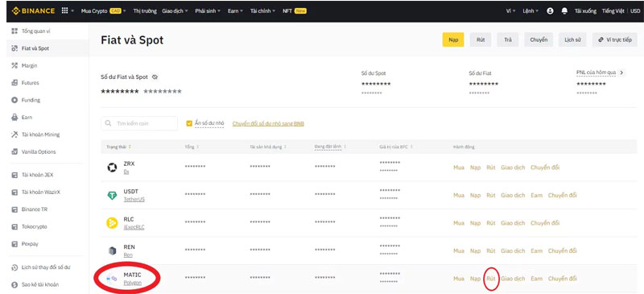Toggle balance visibility eye icon
This screenshot has width=644, height=294.
point(155,77)
